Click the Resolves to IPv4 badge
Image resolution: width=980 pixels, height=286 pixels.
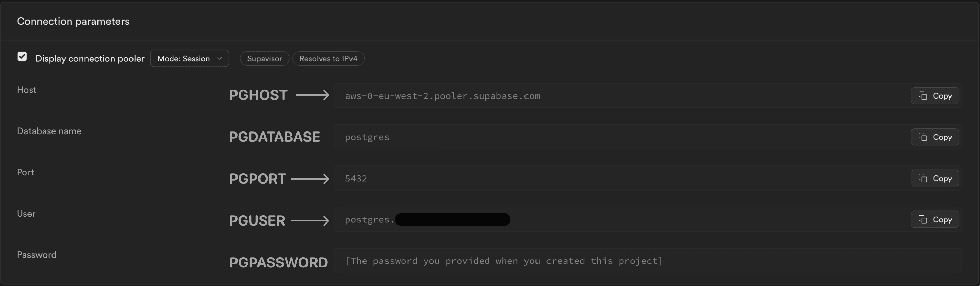[328, 58]
